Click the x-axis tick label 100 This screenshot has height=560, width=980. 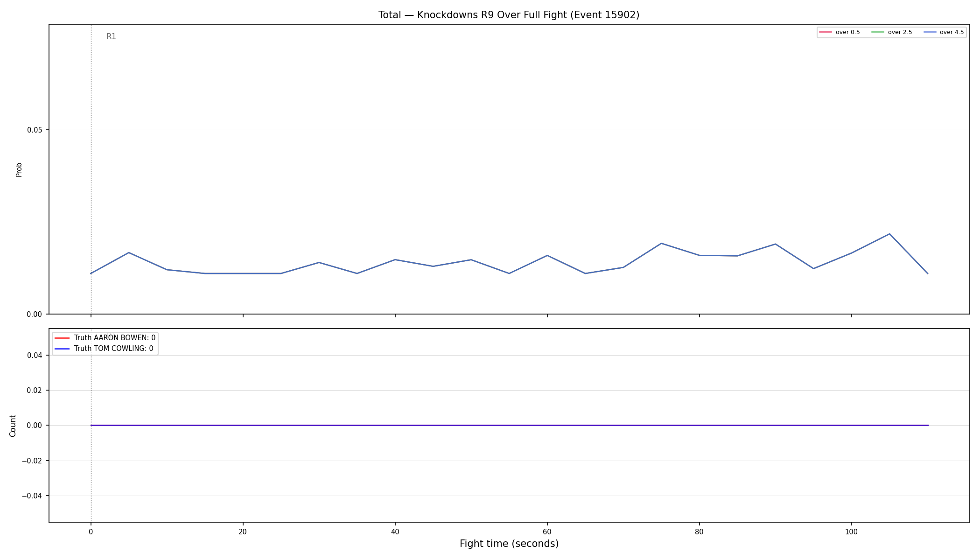coord(851,532)
